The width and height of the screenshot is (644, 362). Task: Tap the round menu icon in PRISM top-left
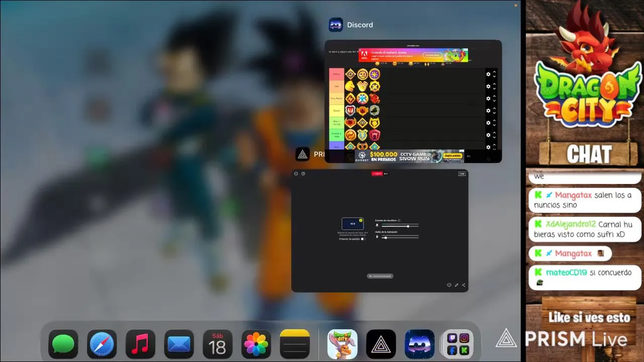point(296,173)
